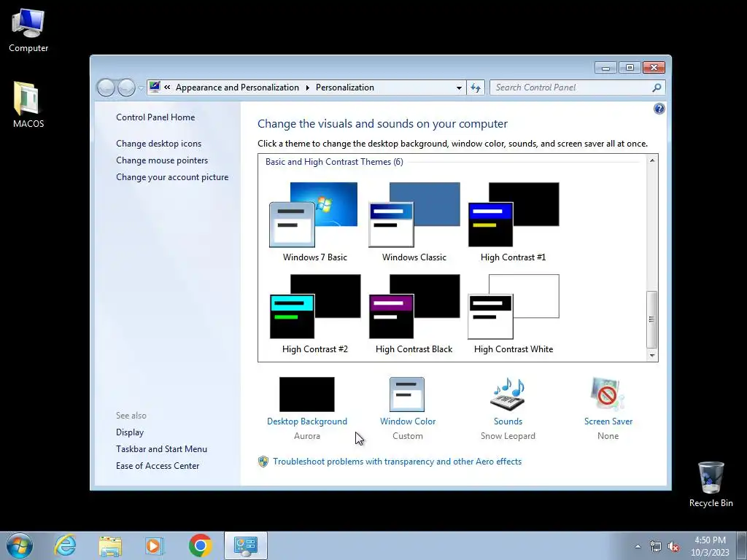Open Ease of Access Center link
This screenshot has width=747, height=560.
point(158,465)
